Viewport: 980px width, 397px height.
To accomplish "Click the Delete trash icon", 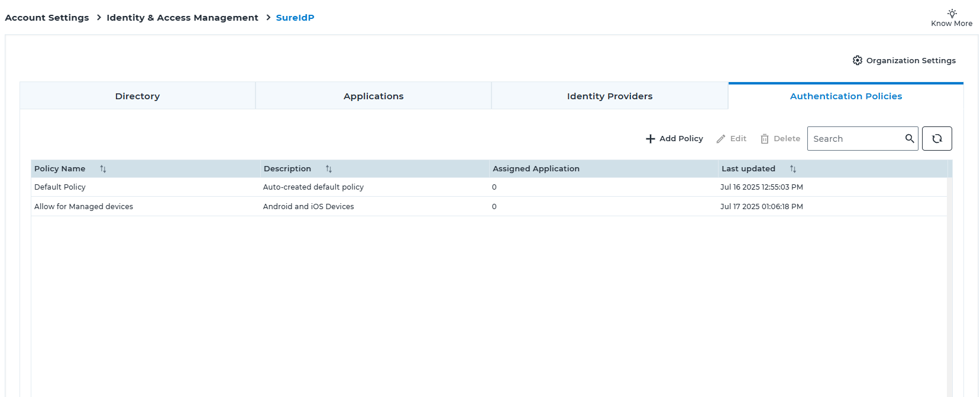I will tap(765, 139).
